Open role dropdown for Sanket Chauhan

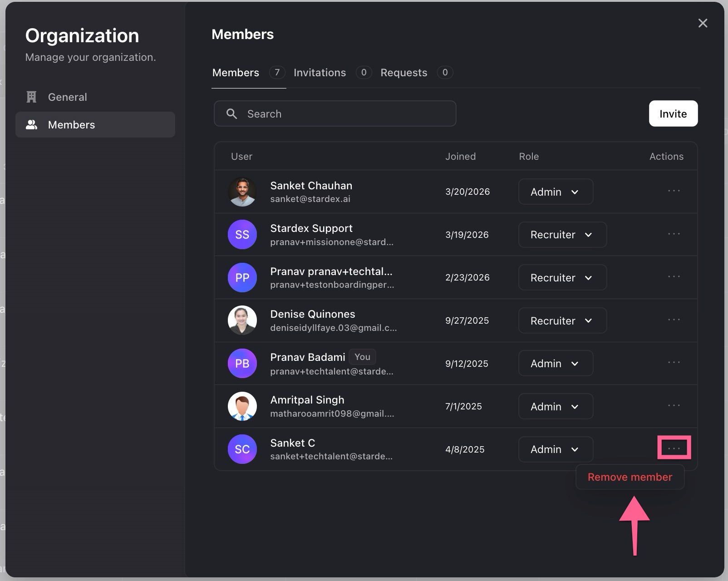pos(556,192)
